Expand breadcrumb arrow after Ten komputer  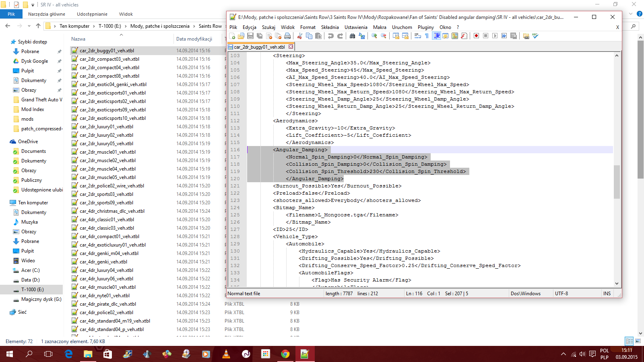[x=94, y=26]
